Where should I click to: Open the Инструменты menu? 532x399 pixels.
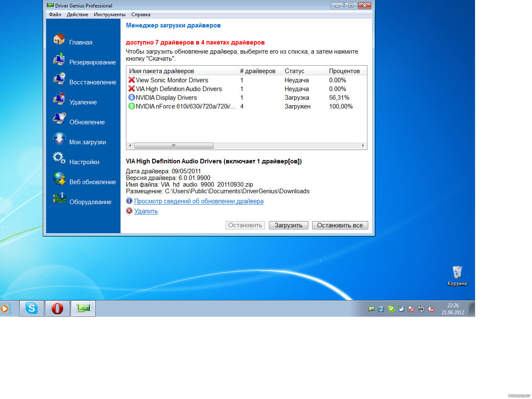[x=110, y=15]
